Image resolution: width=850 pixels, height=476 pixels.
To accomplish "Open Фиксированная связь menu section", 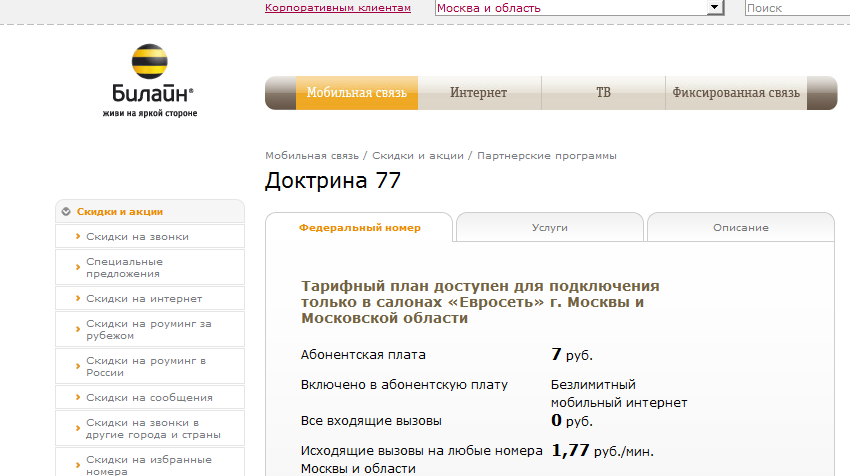I will [736, 93].
